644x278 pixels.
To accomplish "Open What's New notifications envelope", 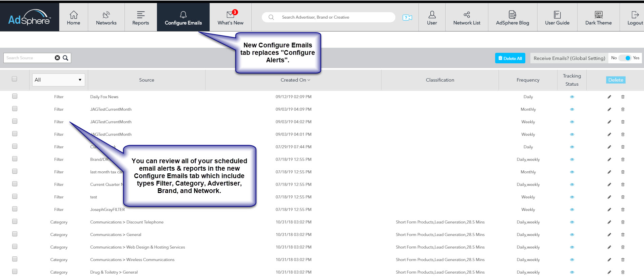I will tap(231, 15).
